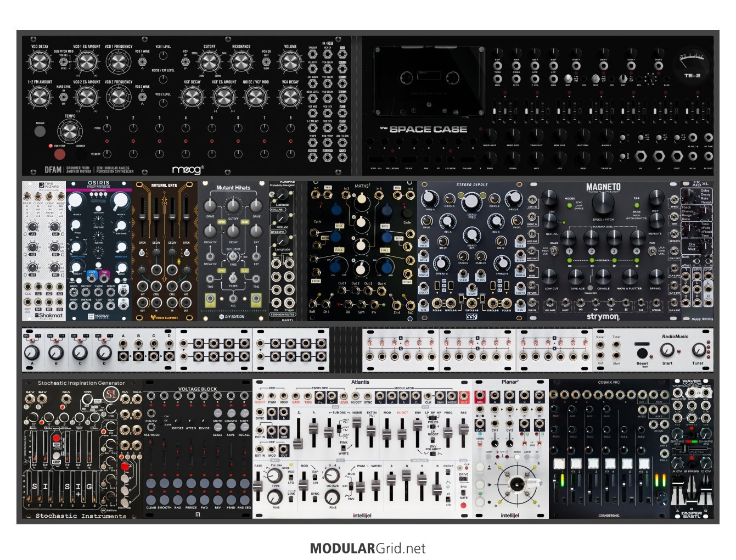Click the DFAM Volume knob
Screen dimensions: 736x560
pos(290,62)
